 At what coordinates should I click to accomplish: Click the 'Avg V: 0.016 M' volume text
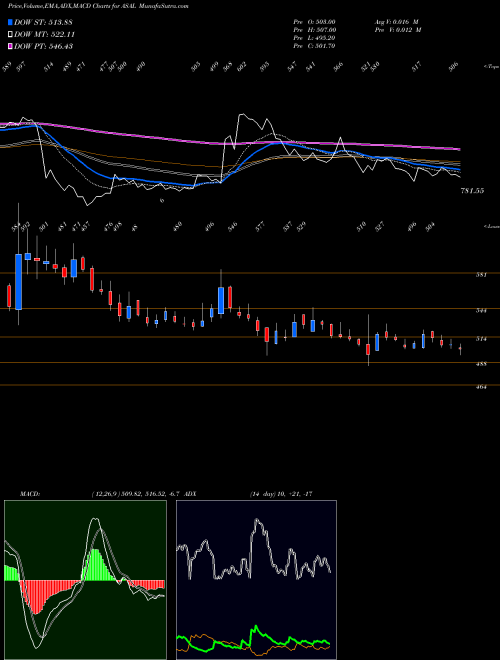pos(396,22)
